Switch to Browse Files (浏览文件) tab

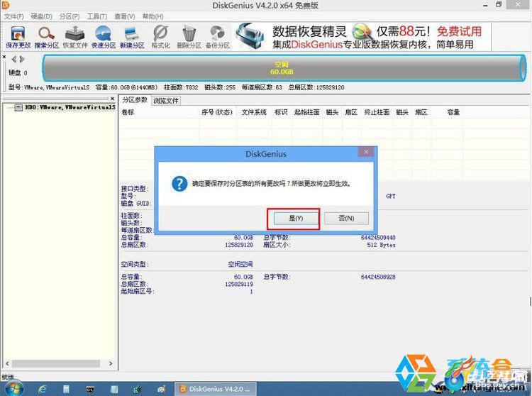[165, 101]
